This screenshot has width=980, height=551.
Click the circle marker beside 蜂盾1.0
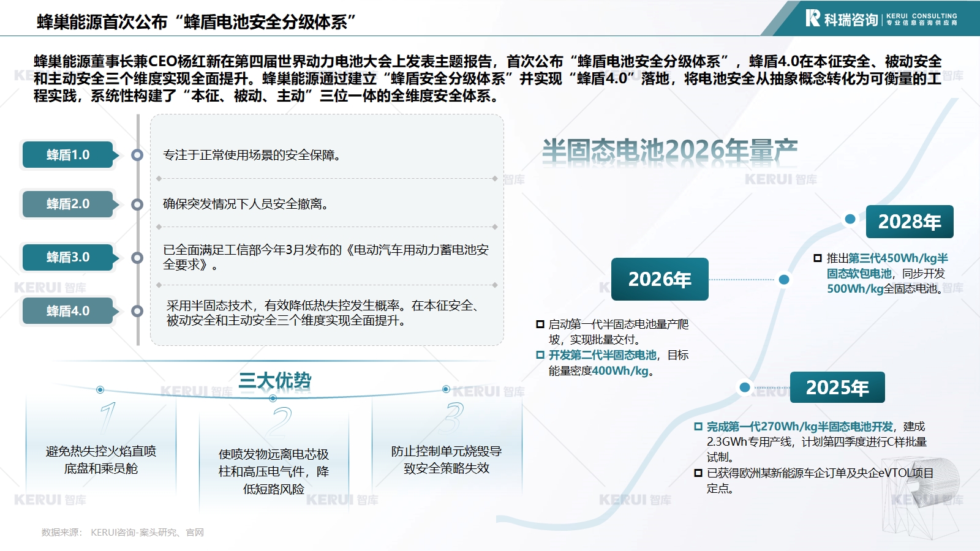[x=137, y=155]
